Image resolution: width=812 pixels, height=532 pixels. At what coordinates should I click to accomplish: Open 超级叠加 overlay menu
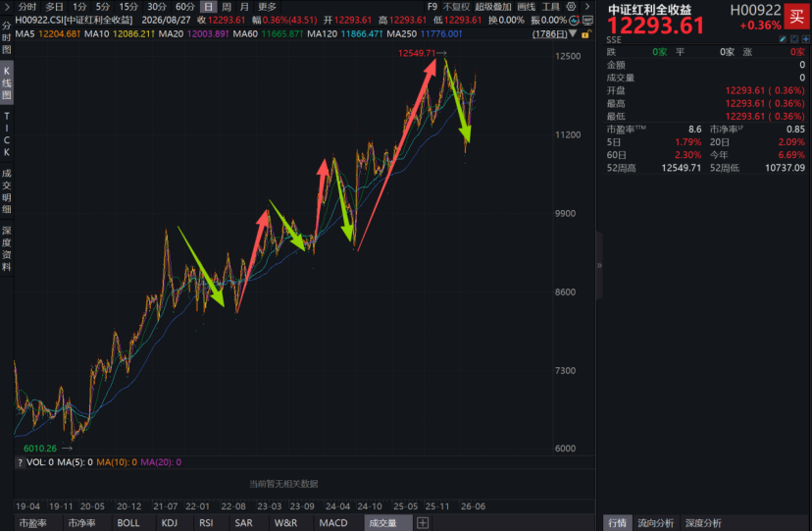point(493,7)
